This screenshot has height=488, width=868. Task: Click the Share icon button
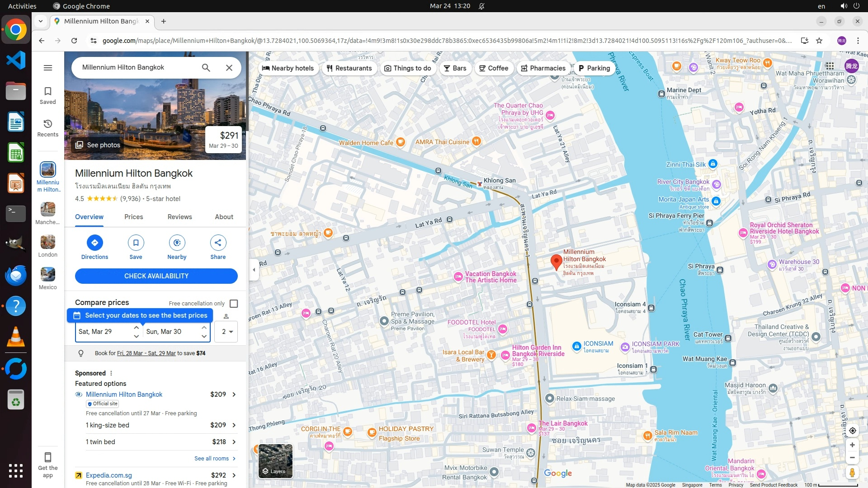point(218,243)
